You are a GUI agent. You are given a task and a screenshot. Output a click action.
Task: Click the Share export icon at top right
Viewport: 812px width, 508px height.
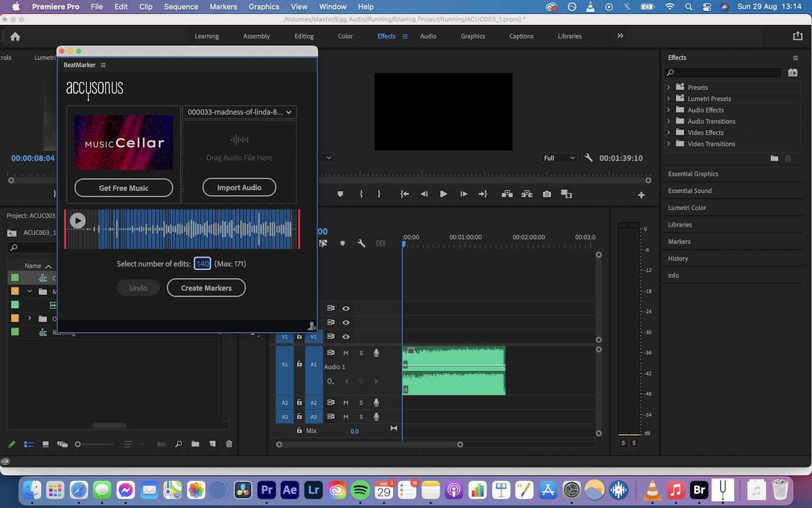click(x=797, y=36)
